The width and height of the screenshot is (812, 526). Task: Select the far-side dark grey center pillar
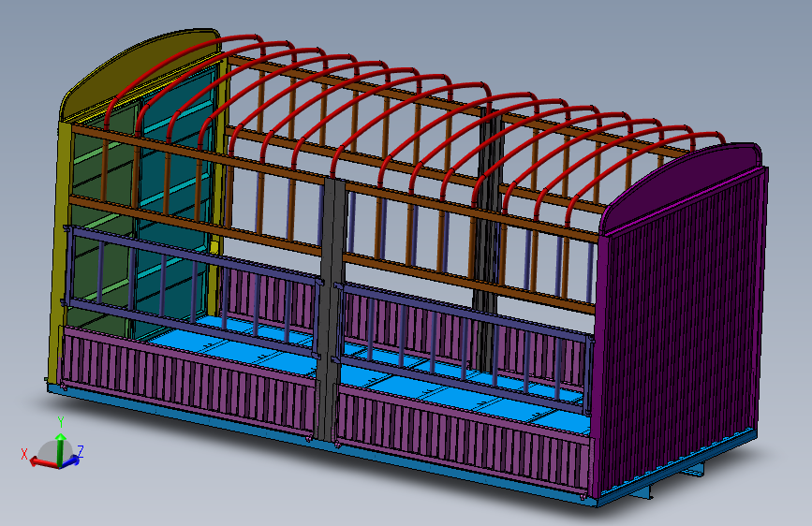[x=487, y=241]
